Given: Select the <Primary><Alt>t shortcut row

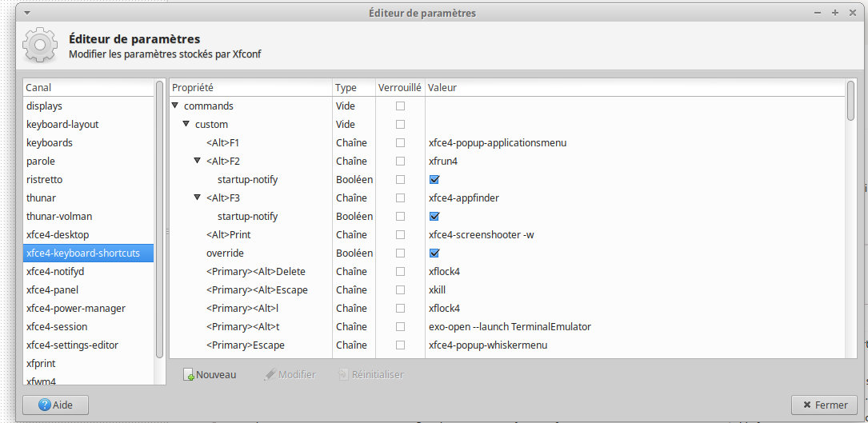Looking at the screenshot, I should click(242, 327).
